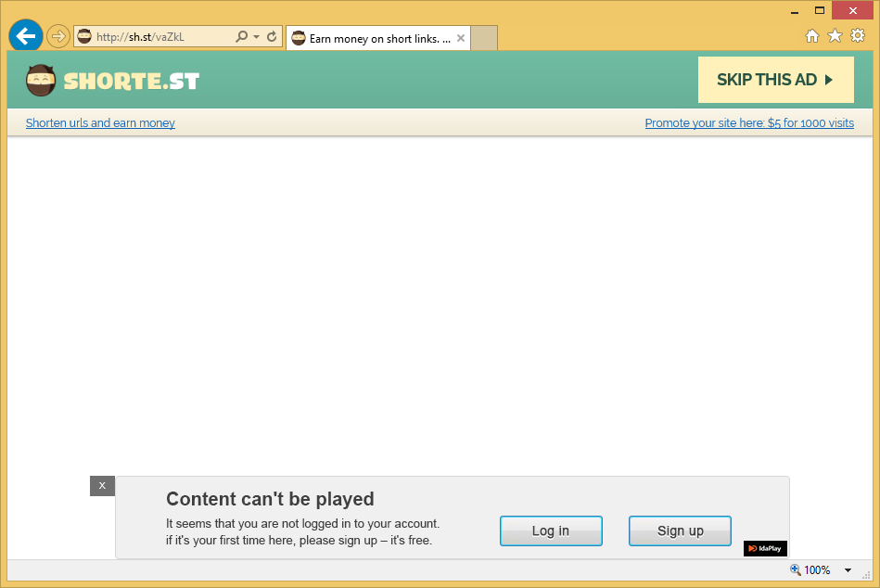Open the Tools gear icon
Image resolution: width=880 pixels, height=588 pixels.
point(858,36)
